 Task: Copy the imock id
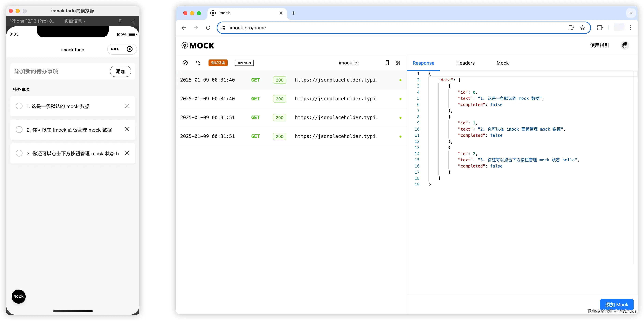pyautogui.click(x=387, y=63)
